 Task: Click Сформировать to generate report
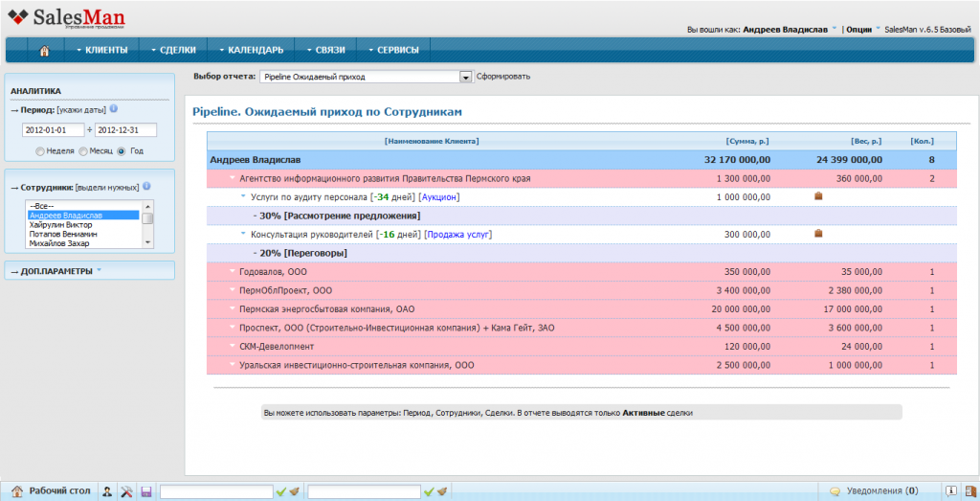tap(503, 77)
